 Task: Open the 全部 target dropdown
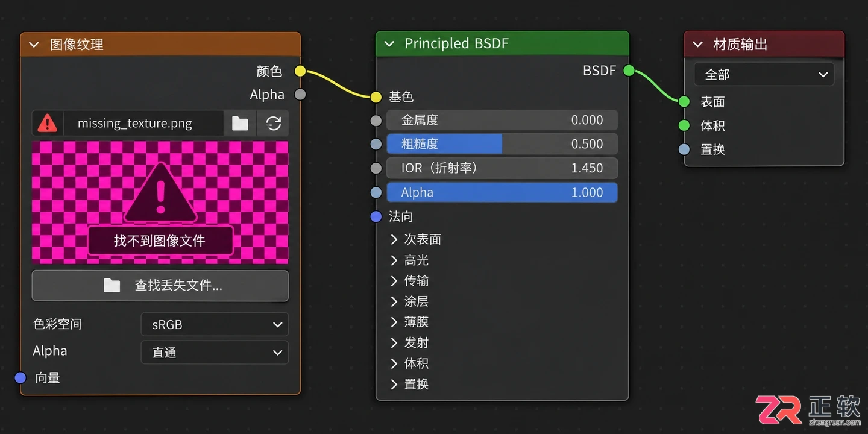(764, 74)
